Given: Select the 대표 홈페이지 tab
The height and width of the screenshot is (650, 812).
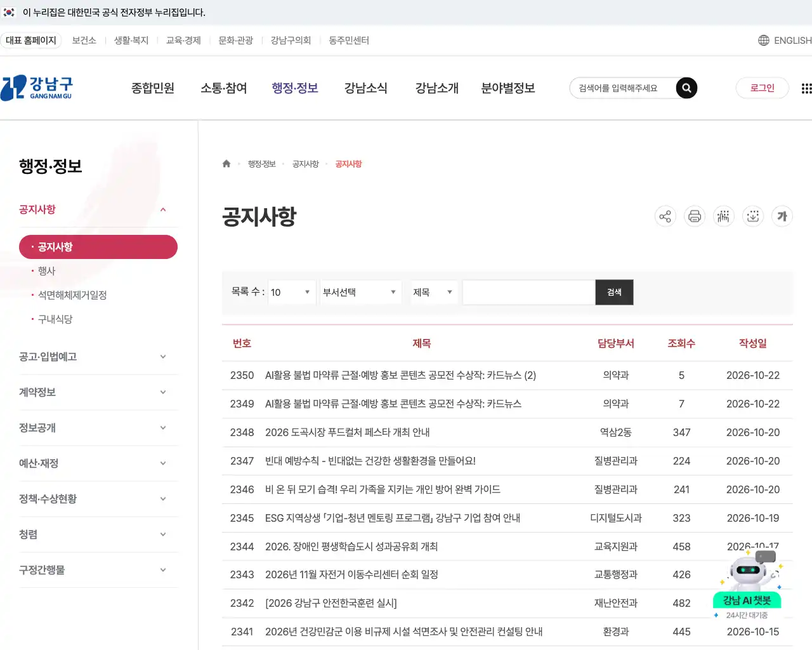Looking at the screenshot, I should (31, 41).
